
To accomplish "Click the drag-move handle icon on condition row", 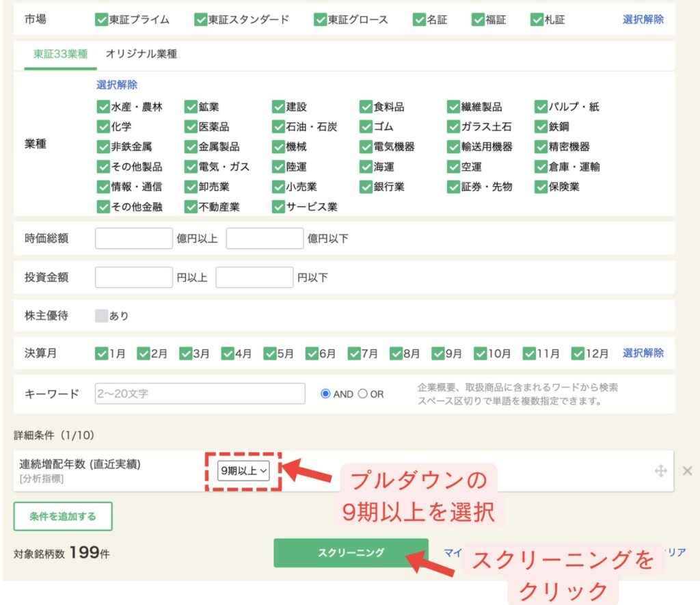I will coord(660,470).
